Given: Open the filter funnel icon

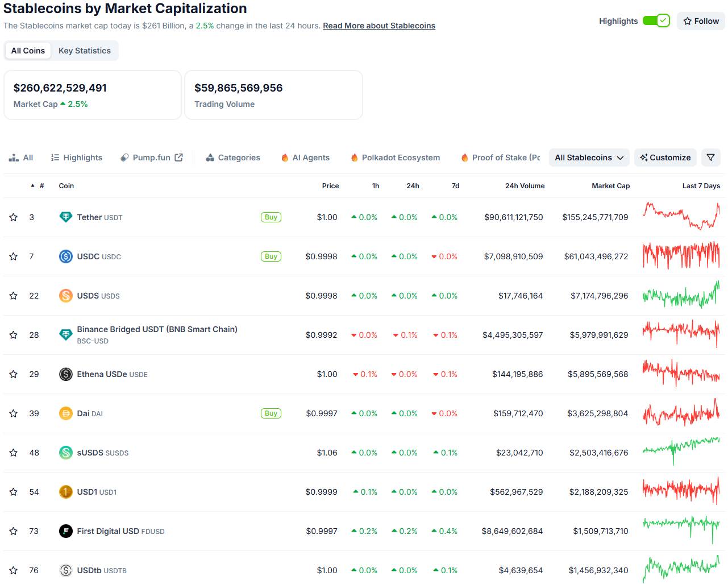Looking at the screenshot, I should (711, 158).
